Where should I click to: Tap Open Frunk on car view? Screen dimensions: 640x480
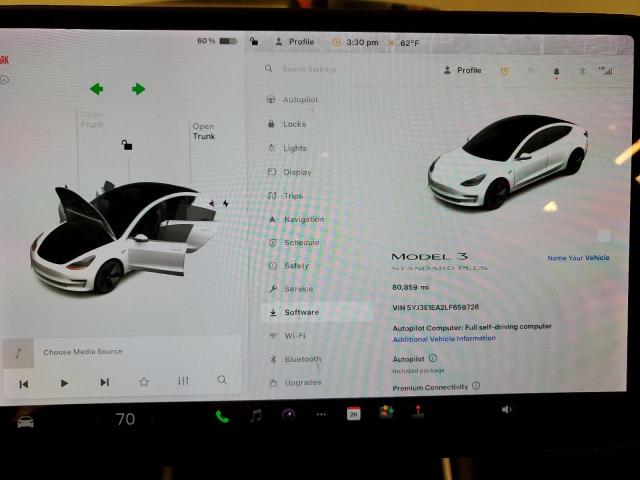[92, 119]
